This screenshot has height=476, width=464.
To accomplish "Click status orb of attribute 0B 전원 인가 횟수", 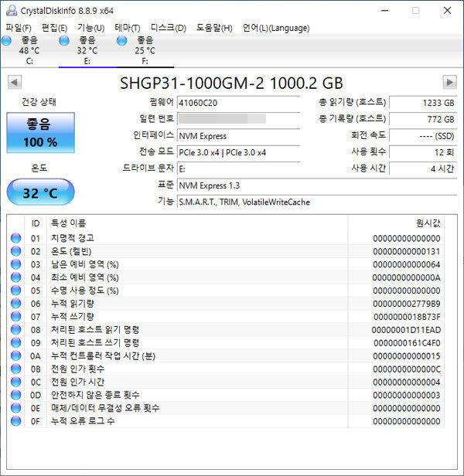I will pos(15,369).
